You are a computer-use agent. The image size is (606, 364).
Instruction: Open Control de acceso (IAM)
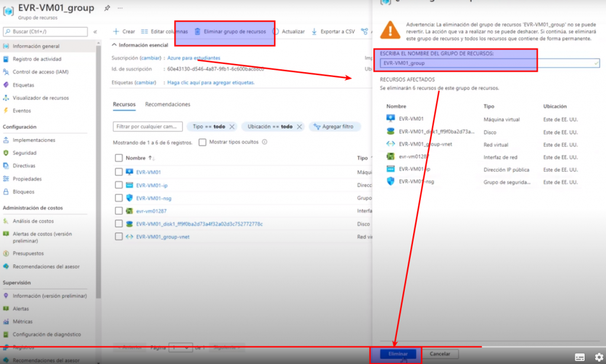pos(41,72)
